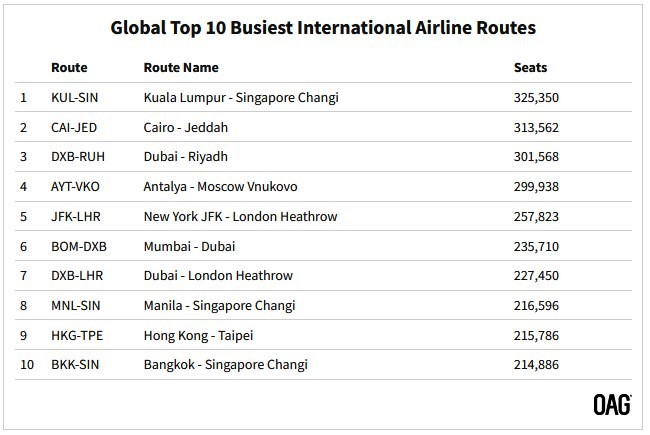This screenshot has height=435, width=650.
Task: Click Dubai - London Heathrow route name
Action: coord(218,276)
